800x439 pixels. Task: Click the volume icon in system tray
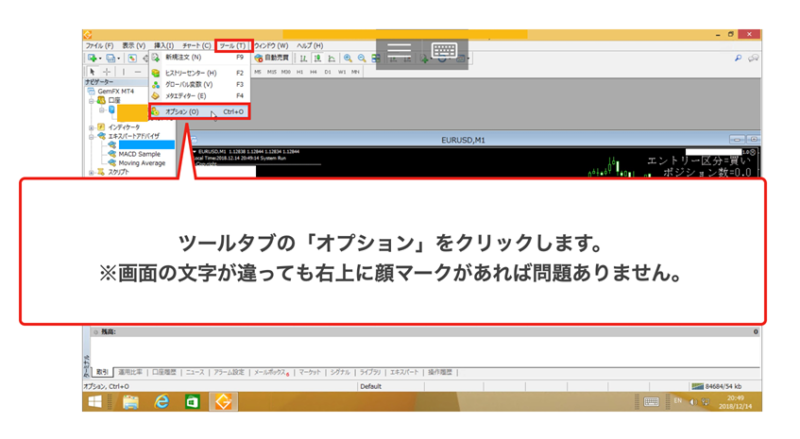tap(693, 402)
